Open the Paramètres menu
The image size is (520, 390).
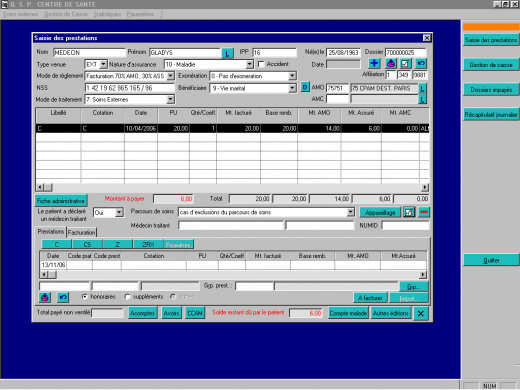[x=140, y=14]
